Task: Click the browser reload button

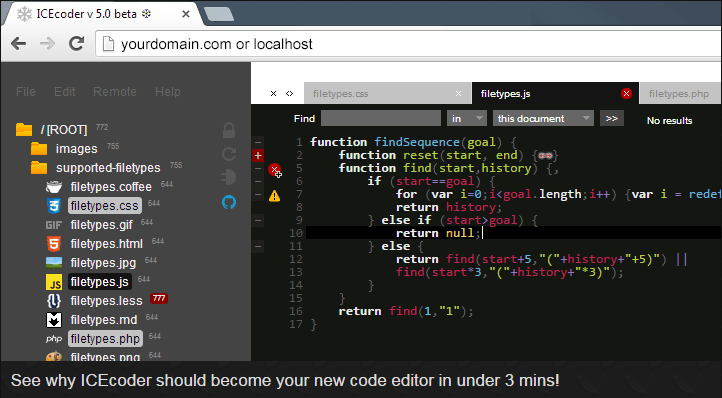Action: point(76,44)
